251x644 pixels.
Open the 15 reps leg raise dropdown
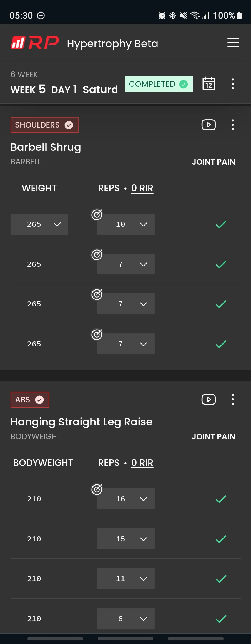tap(126, 539)
